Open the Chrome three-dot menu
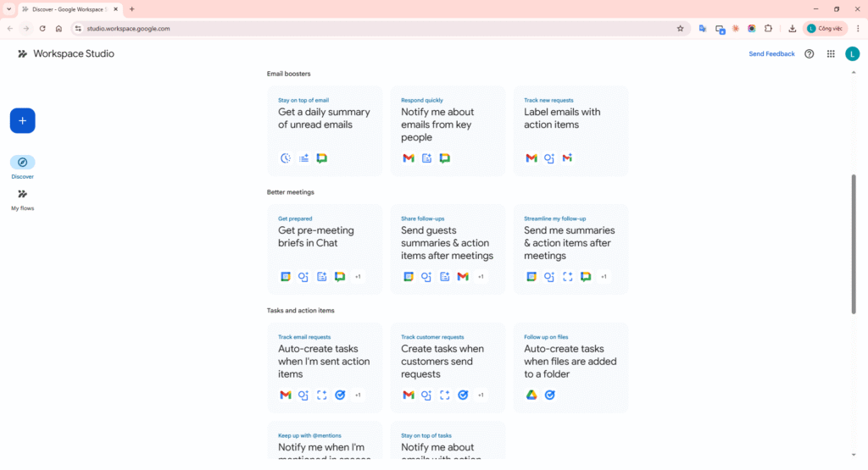868x470 pixels. pyautogui.click(x=858, y=28)
